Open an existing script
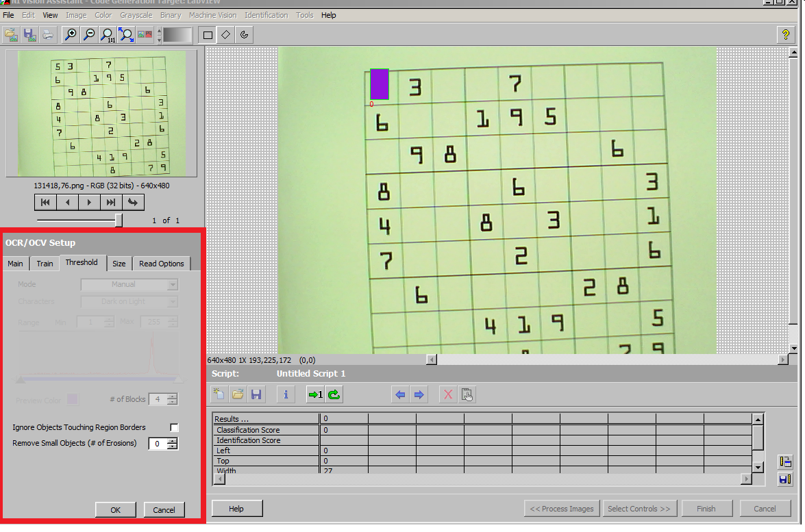 click(x=238, y=394)
